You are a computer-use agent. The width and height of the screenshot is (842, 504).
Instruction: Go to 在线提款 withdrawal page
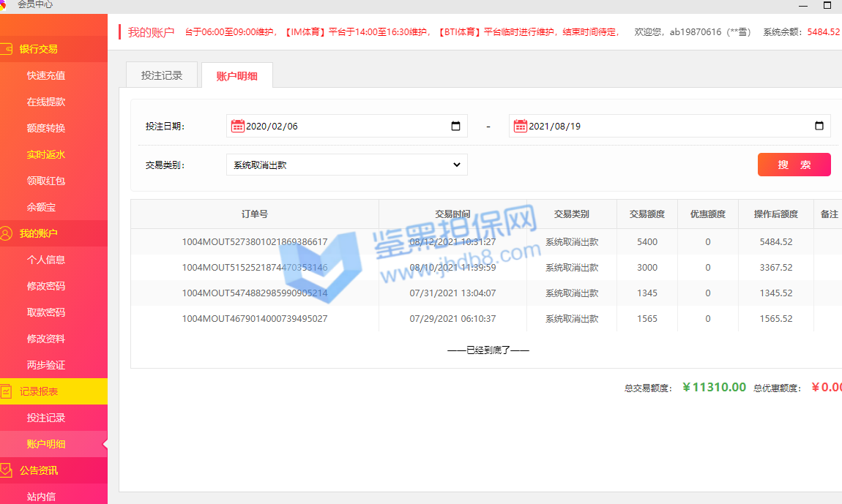tap(46, 102)
